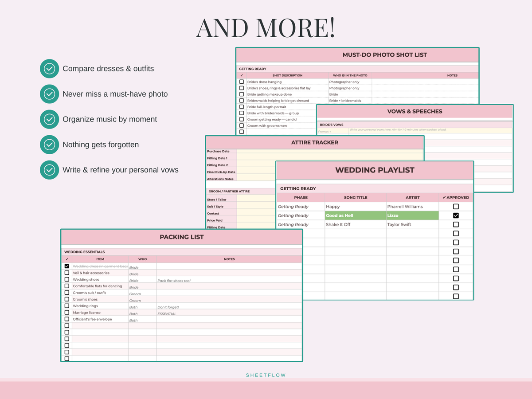Viewport: 532px width, 399px height.
Task: Uncheck the Wedding dress packing checkbox
Action: click(67, 266)
